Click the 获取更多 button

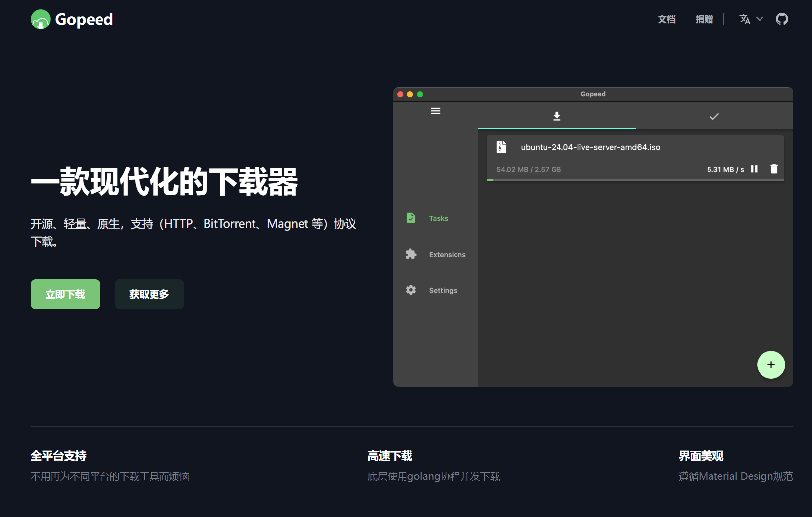pyautogui.click(x=149, y=294)
